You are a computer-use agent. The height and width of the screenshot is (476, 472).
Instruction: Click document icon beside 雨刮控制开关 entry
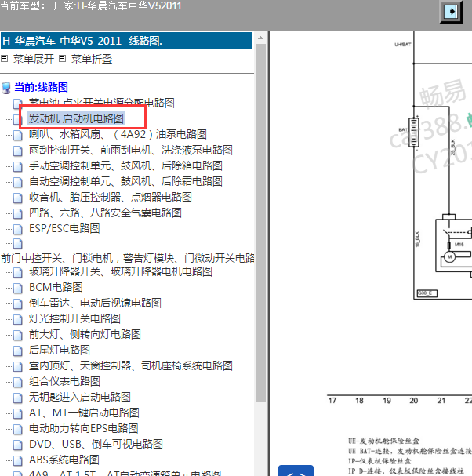click(x=17, y=151)
